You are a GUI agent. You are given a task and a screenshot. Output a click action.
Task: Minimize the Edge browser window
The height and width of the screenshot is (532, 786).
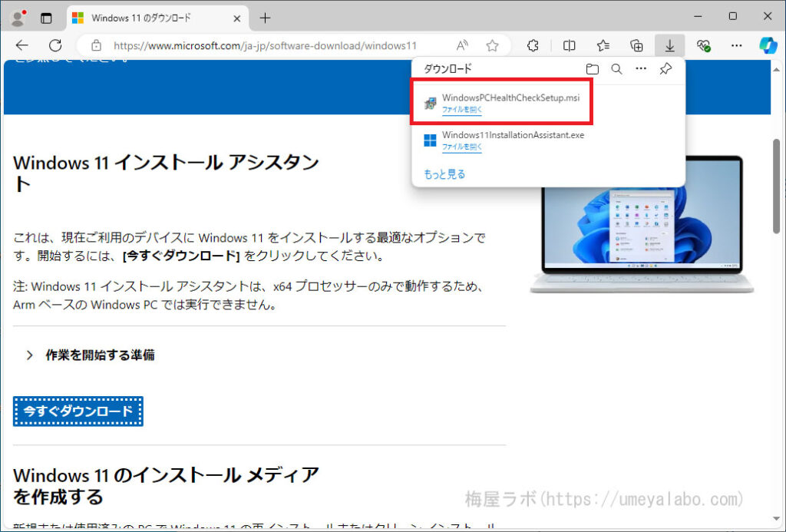(698, 17)
